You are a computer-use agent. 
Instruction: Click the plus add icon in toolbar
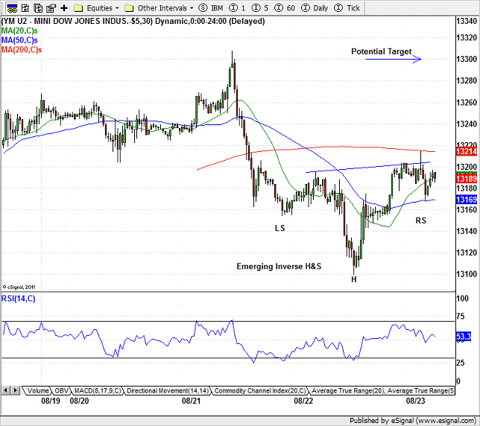(64, 8)
